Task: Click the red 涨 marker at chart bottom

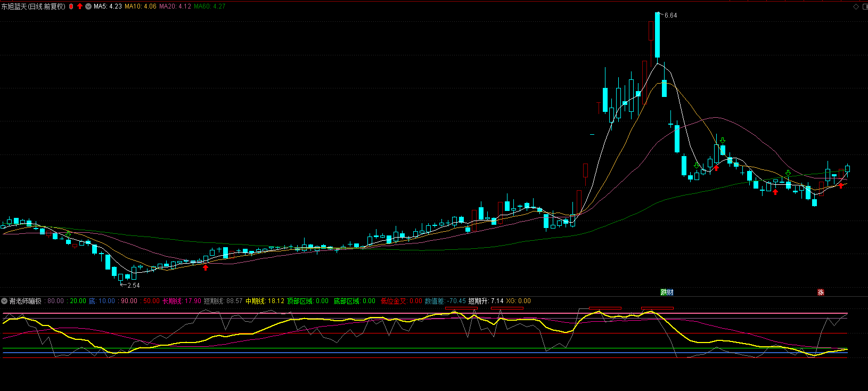Action: point(821,292)
